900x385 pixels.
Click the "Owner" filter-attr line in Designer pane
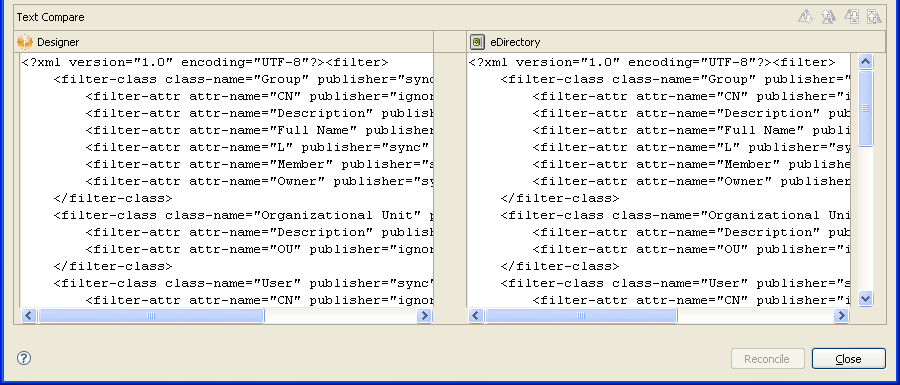click(259, 181)
